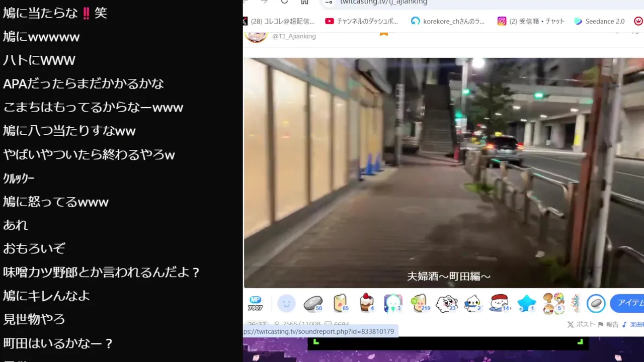Click the MP 7807 points indicator
The image size is (644, 362).
click(255, 304)
